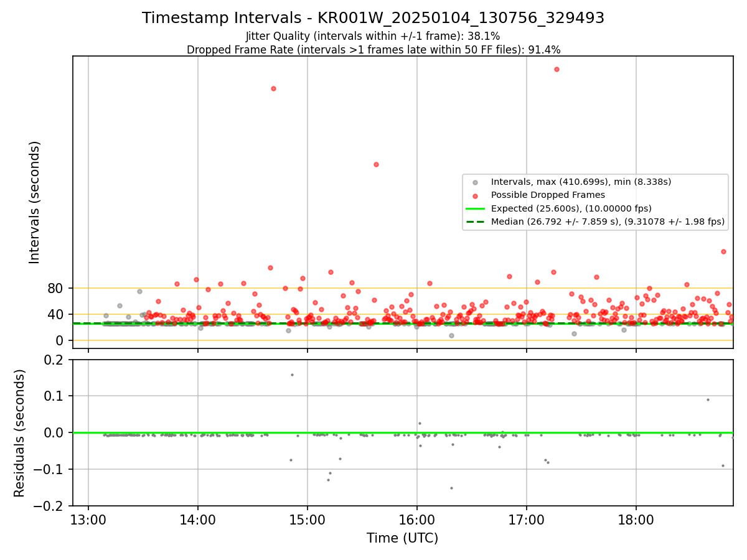Click the lowest residual point near −0.15 after 16:00
Viewport: 747px width, 560px height.
451,488
